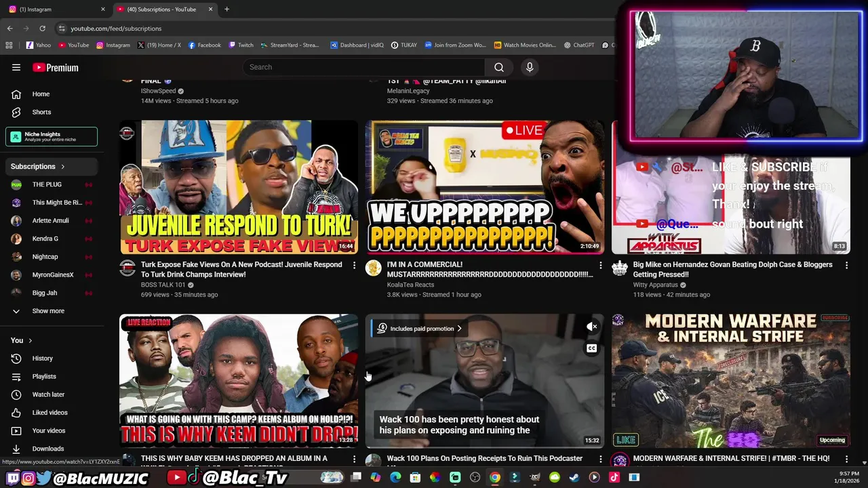Screen dimensions: 868x488
Task: Open THE PLUG channel subscription
Action: tap(52, 184)
